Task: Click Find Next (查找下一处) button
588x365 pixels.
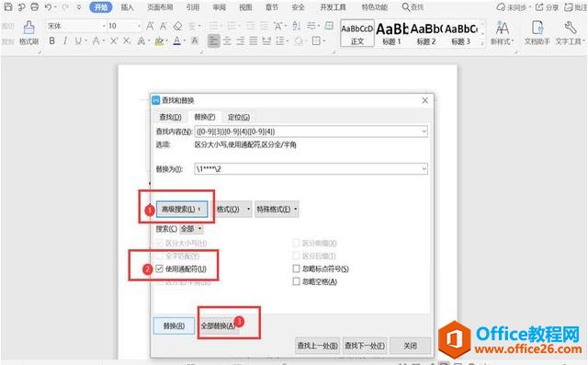Action: [x=365, y=346]
